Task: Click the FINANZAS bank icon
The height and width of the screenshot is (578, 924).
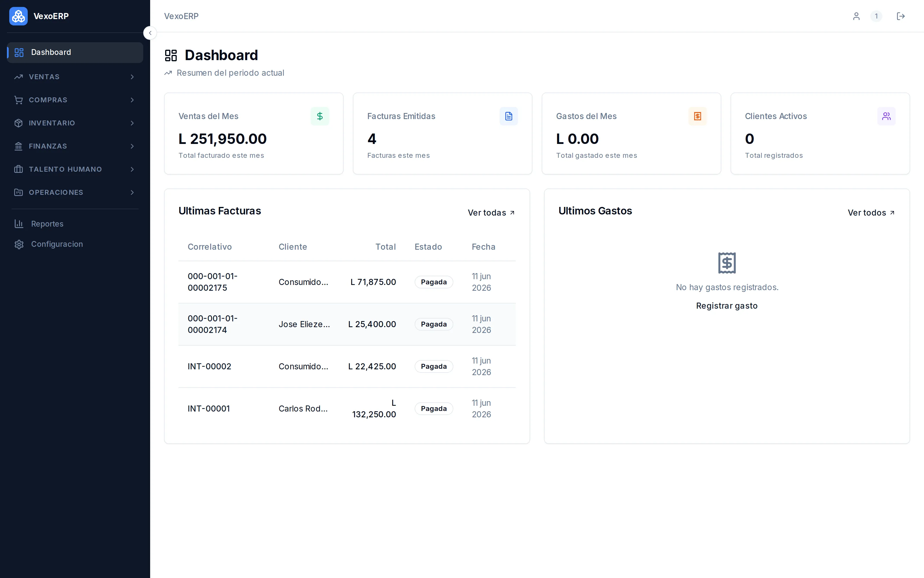Action: point(18,146)
